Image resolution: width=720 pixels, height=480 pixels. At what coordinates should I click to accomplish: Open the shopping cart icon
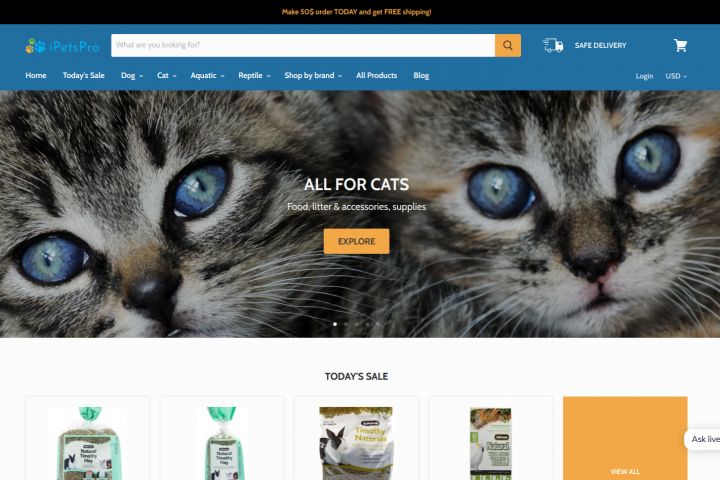[x=680, y=45]
